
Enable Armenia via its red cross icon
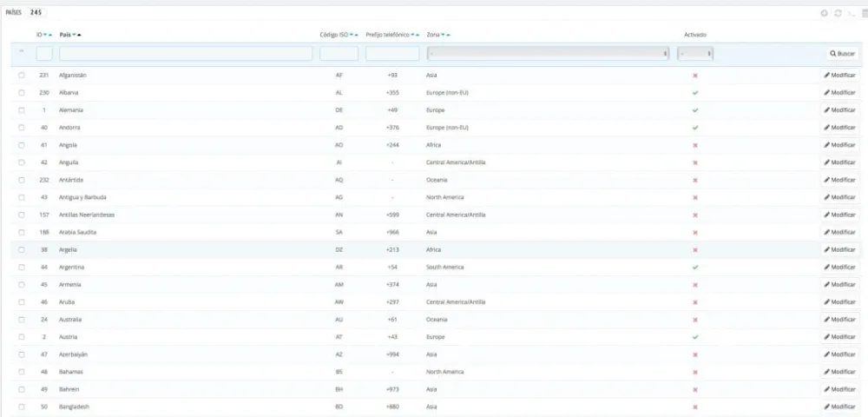click(695, 285)
